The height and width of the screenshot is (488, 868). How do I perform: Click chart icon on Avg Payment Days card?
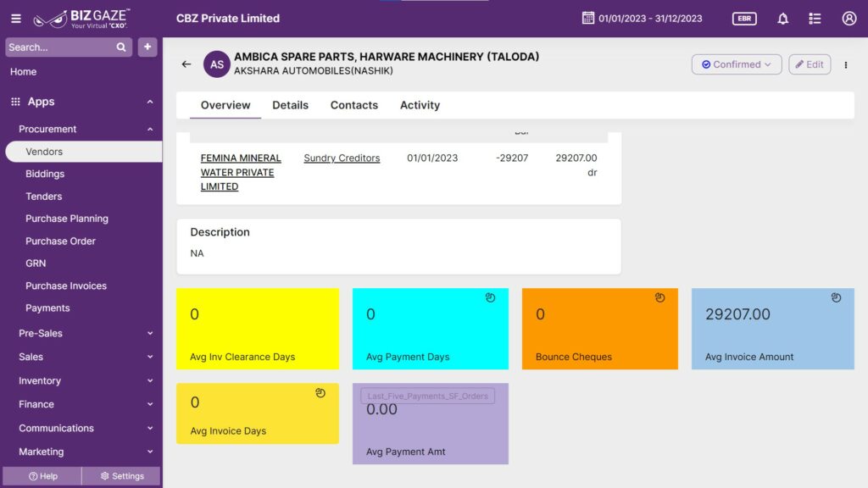click(x=491, y=297)
